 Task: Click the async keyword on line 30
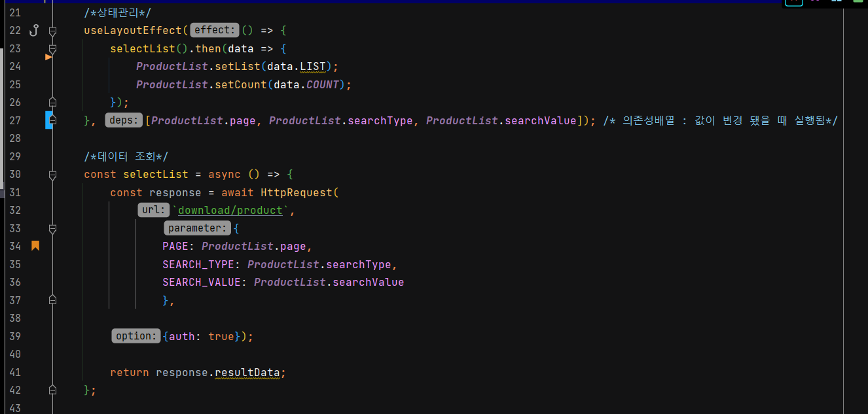click(x=225, y=174)
